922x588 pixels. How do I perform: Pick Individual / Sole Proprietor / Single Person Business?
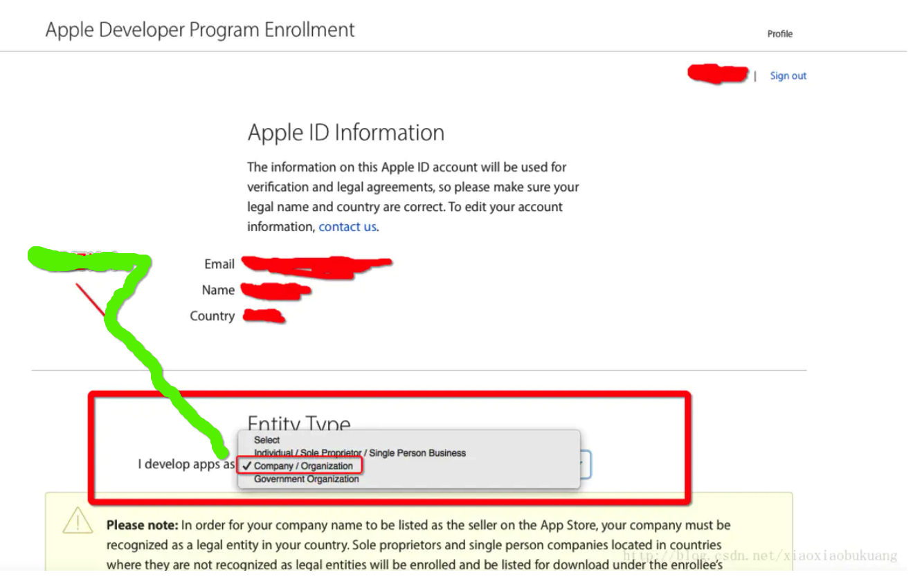[360, 453]
